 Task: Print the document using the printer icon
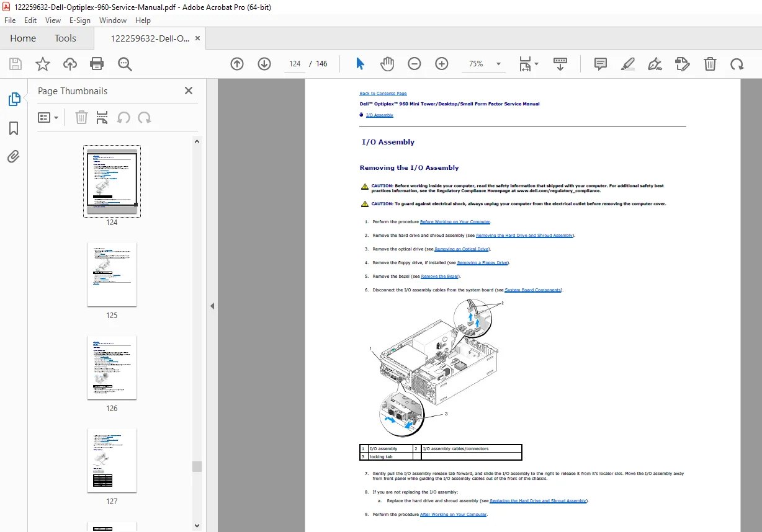pyautogui.click(x=97, y=64)
